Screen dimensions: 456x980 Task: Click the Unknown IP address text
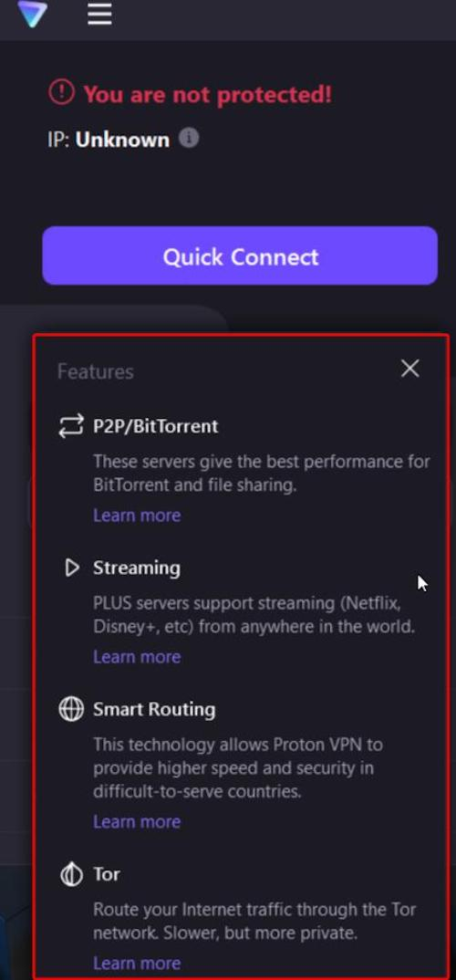122,140
